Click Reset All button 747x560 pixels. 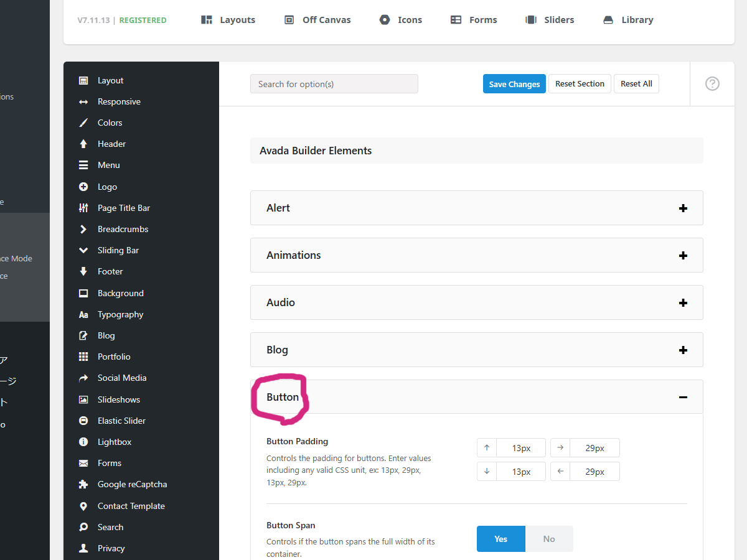coord(636,84)
